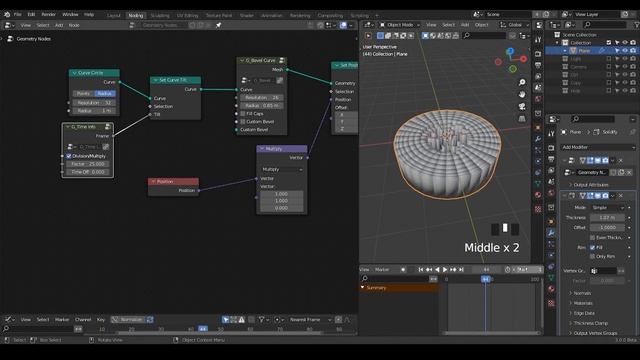640x360 pixels.
Task: Open the Object Mode dropdown
Action: pos(400,25)
